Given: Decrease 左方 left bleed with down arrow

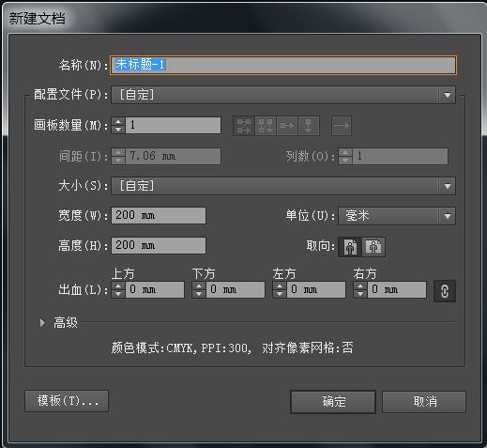Looking at the screenshot, I should 280,294.
